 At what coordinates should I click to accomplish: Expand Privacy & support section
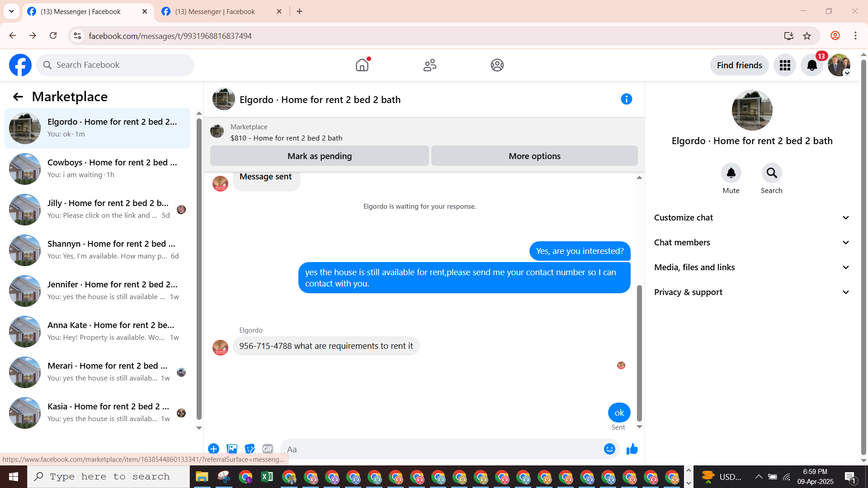point(752,292)
